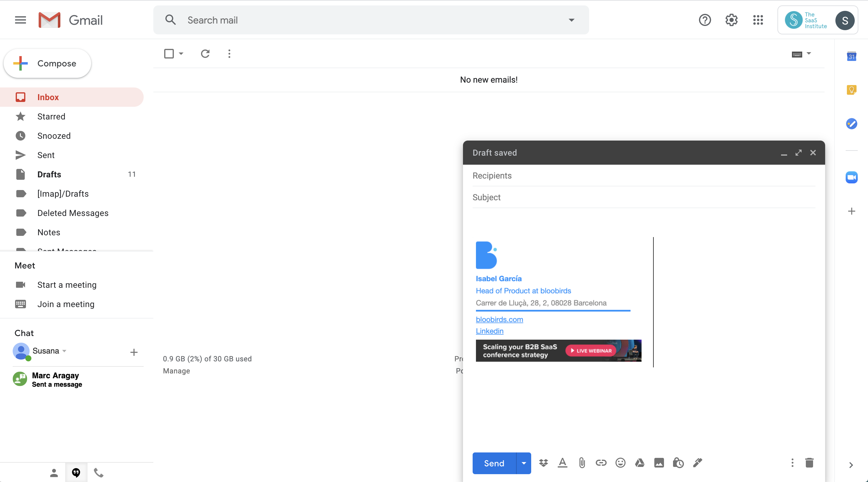Open the Google apps grid
Image resolution: width=868 pixels, height=482 pixels.
click(x=758, y=20)
